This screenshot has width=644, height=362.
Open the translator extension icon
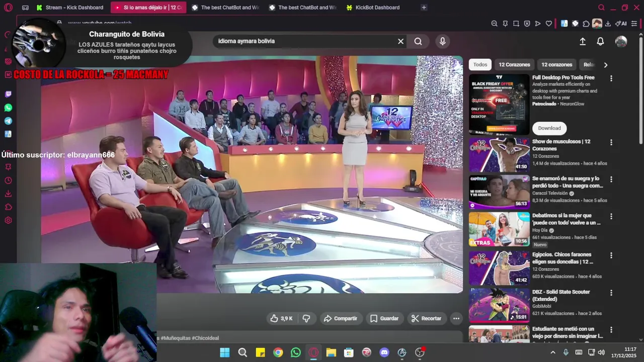[x=564, y=24]
